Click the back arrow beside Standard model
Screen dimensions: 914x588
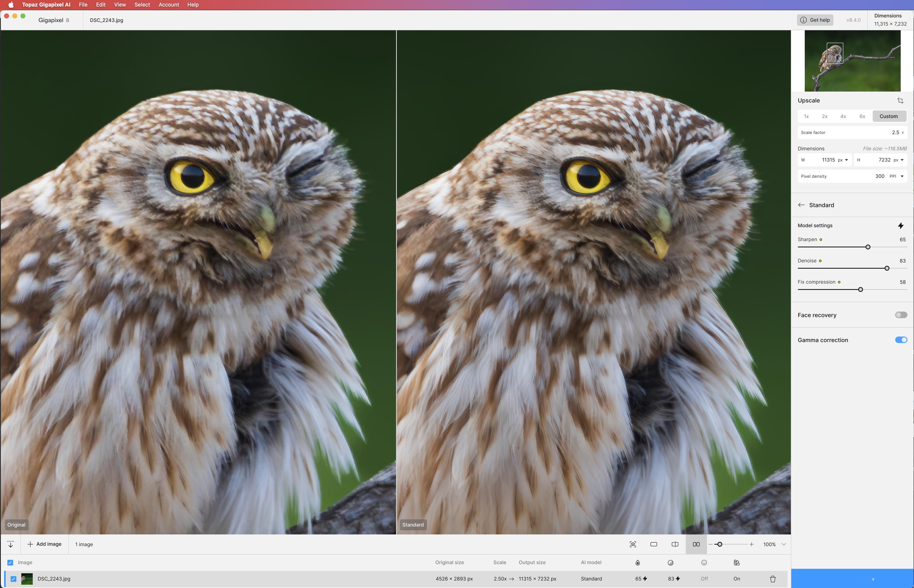(x=801, y=205)
